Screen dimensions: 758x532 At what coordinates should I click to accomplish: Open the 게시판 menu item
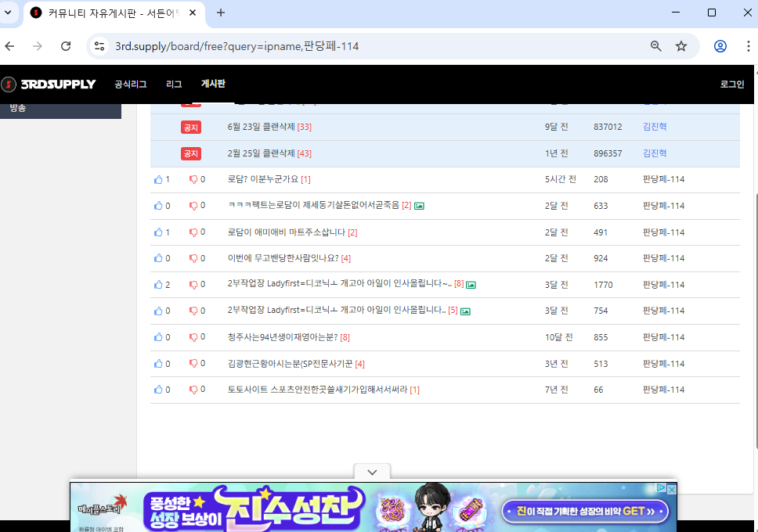[x=212, y=84]
